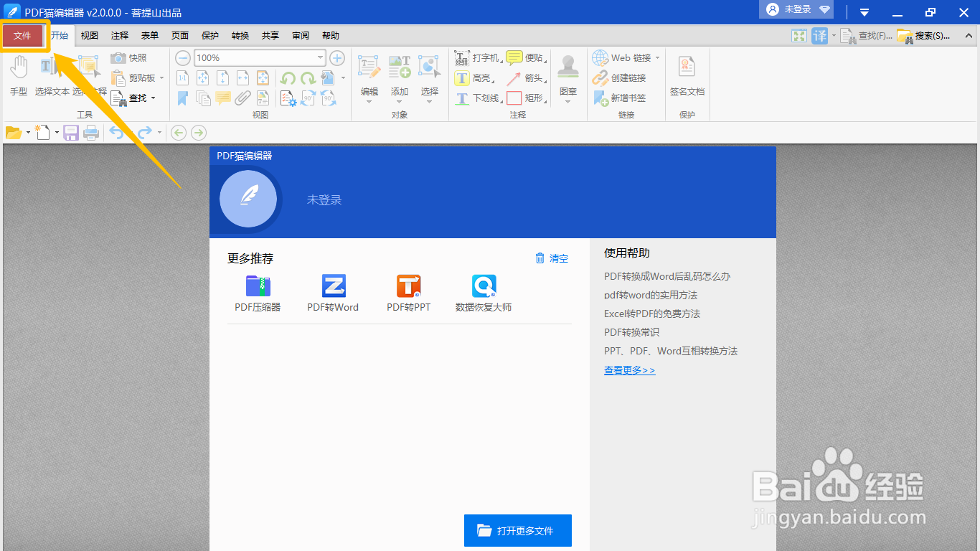Switch to the 转换 tab
Viewport: 980px width, 551px height.
click(x=240, y=35)
